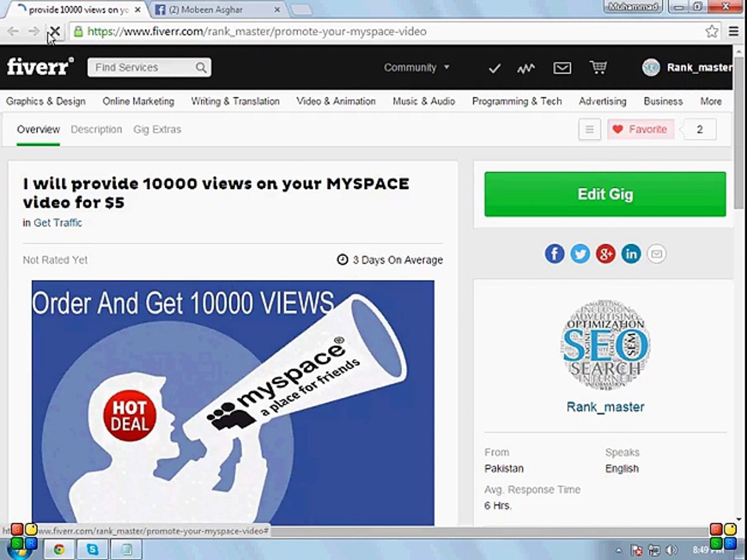Click the volume icon in system tray
The width and height of the screenshot is (747, 560).
671,550
